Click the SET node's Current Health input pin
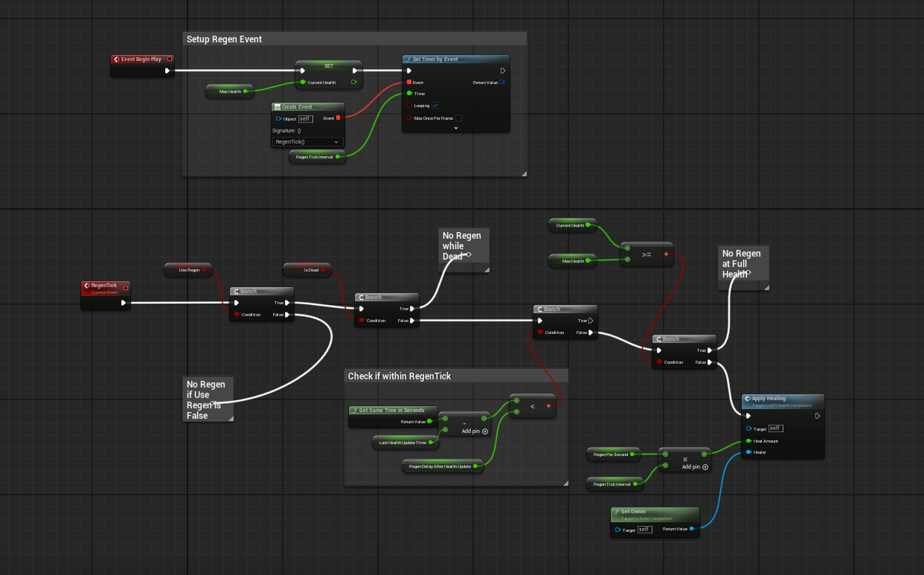The image size is (924, 575). (x=303, y=82)
